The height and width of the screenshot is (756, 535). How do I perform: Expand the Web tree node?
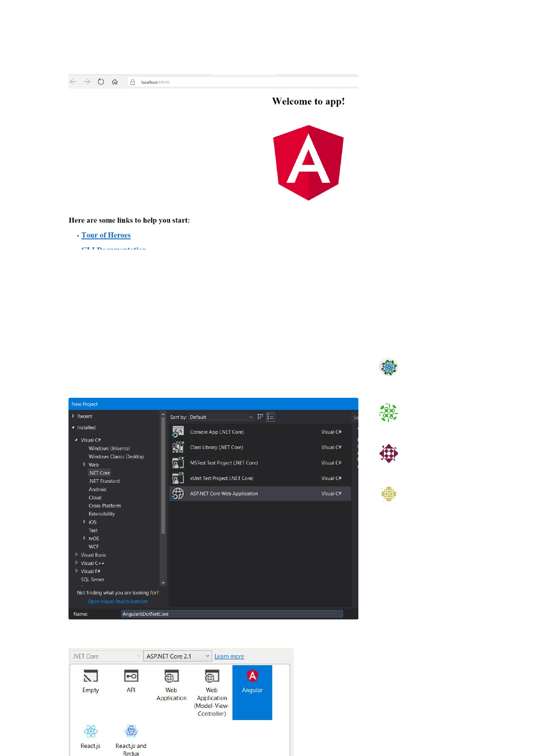pyautogui.click(x=84, y=464)
